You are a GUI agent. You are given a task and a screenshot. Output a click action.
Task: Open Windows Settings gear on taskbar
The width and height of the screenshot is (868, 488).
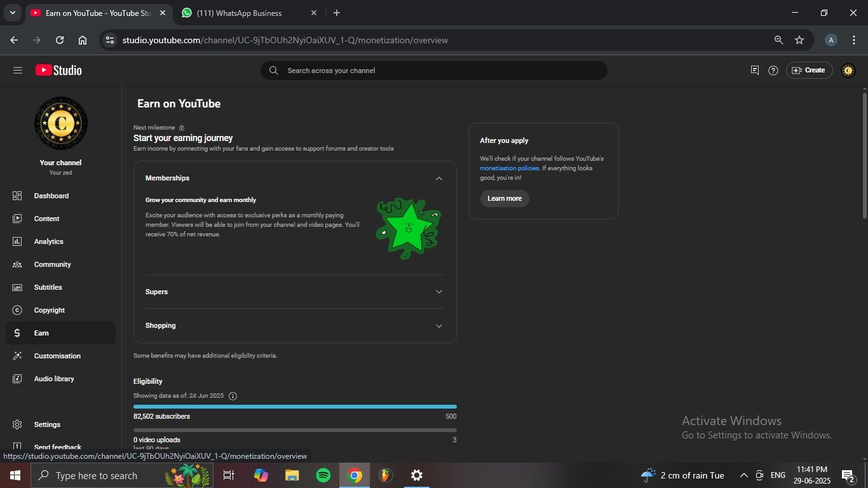(417, 475)
